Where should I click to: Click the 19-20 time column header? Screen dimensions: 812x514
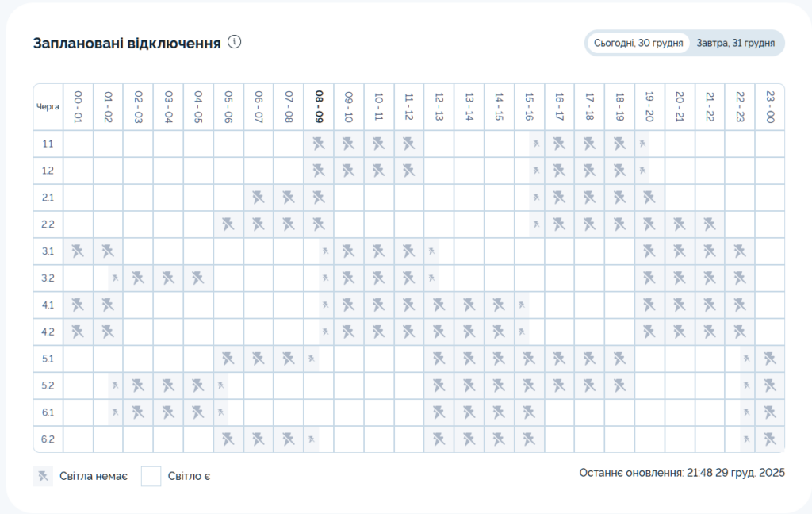(x=649, y=106)
